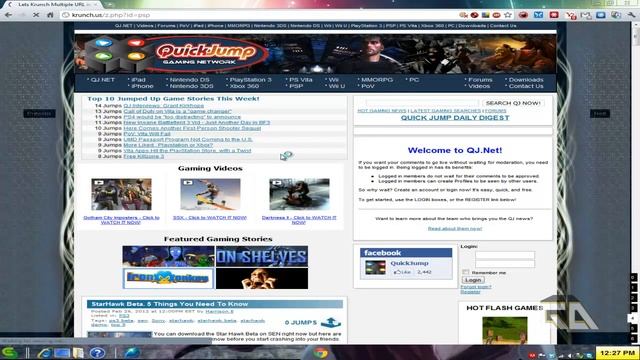This screenshot has width=640, height=360.
Task: Click the Next button on the right edge
Action: 600,113
